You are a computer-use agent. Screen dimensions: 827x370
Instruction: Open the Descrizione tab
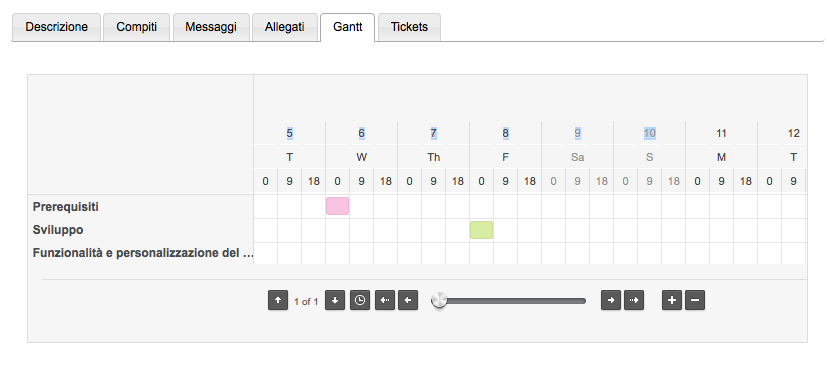56,27
